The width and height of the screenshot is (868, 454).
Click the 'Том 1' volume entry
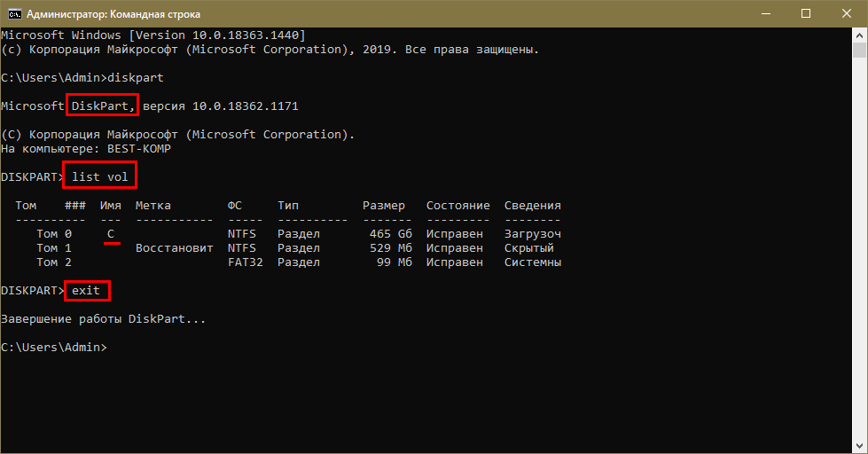[54, 248]
